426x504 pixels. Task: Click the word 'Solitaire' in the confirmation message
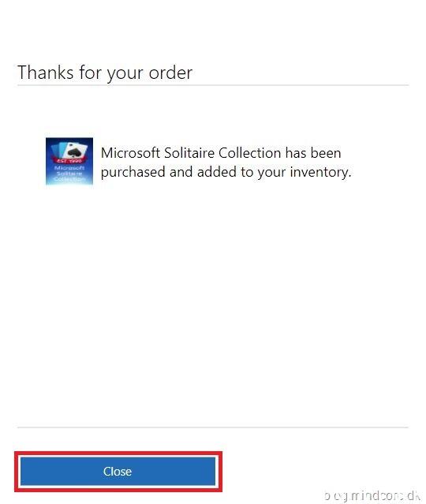189,153
